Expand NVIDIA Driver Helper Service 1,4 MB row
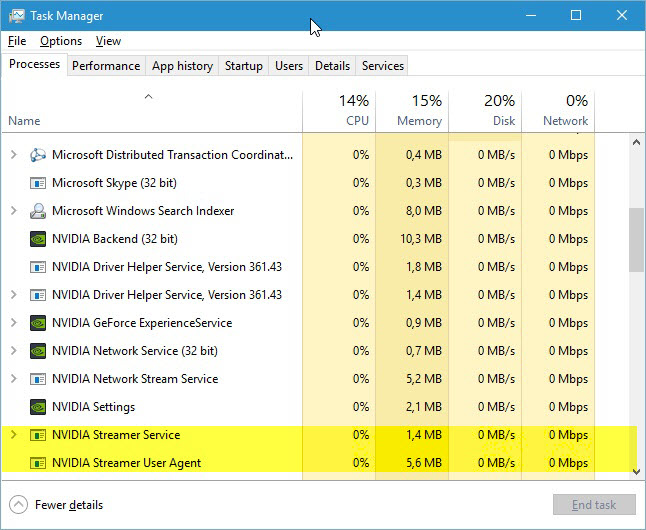 [14, 295]
